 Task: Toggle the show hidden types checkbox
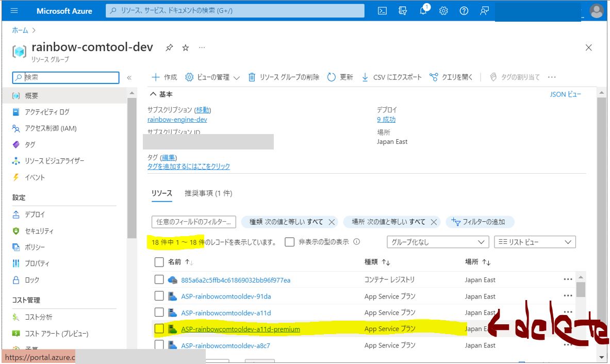[290, 242]
